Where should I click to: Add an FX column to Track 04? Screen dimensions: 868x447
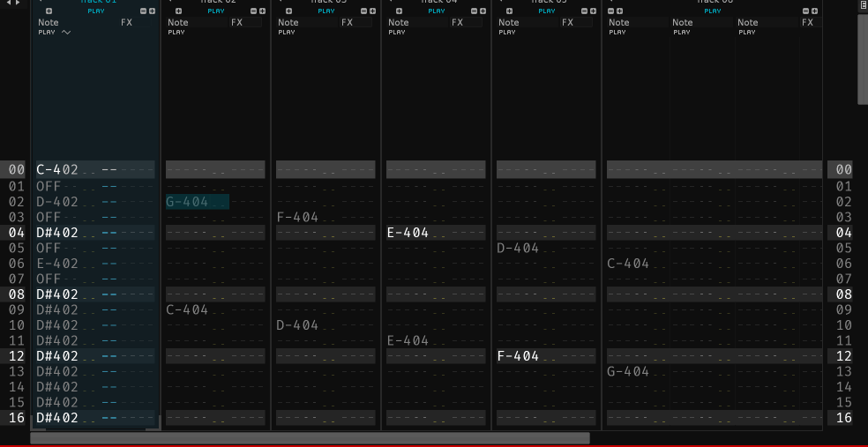point(483,11)
